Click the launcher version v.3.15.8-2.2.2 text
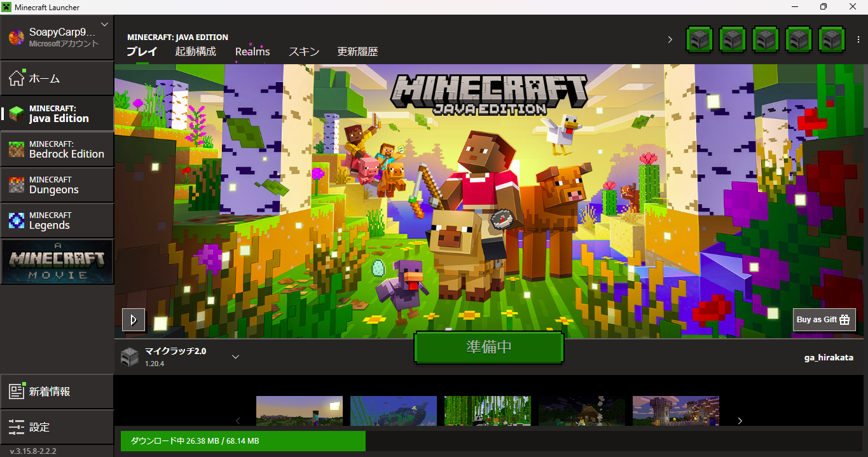The image size is (868, 457). pos(33,451)
